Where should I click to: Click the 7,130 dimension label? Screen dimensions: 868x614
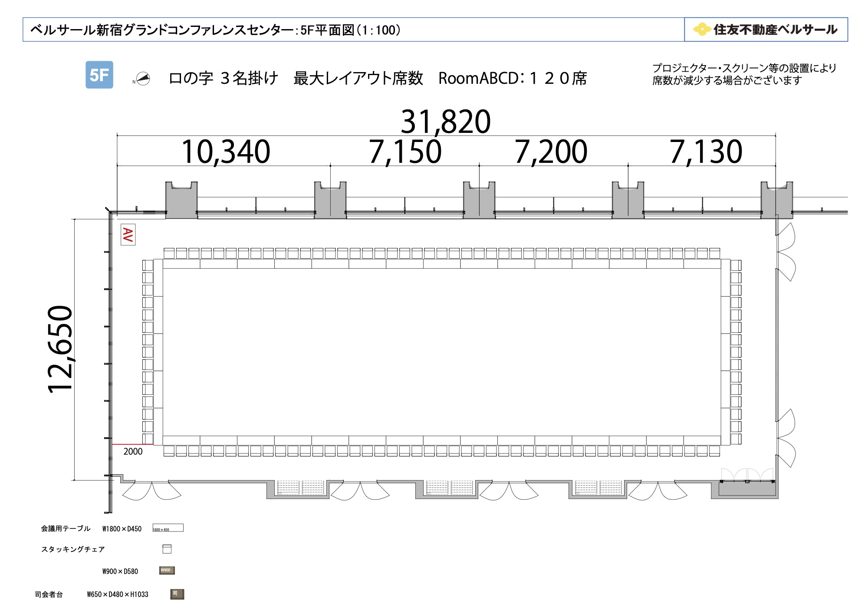706,152
